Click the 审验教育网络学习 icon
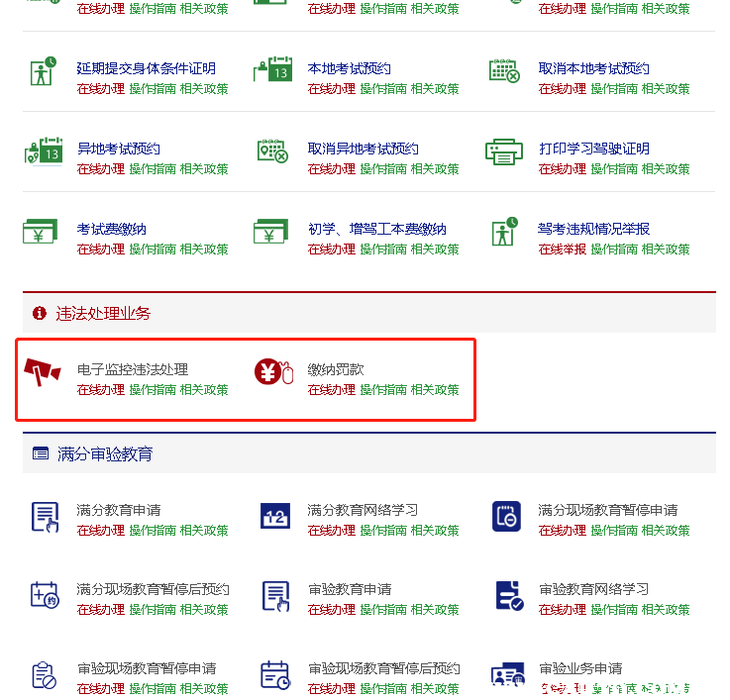Viewport: 730px width, 700px height. (x=506, y=596)
